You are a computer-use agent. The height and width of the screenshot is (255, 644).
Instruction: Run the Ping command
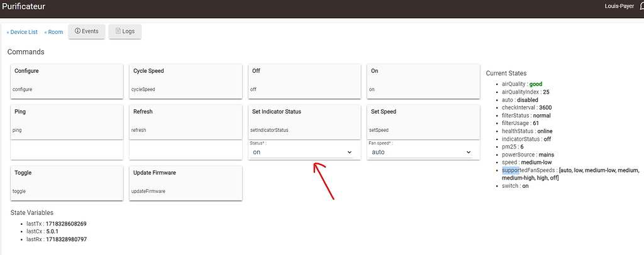67,122
